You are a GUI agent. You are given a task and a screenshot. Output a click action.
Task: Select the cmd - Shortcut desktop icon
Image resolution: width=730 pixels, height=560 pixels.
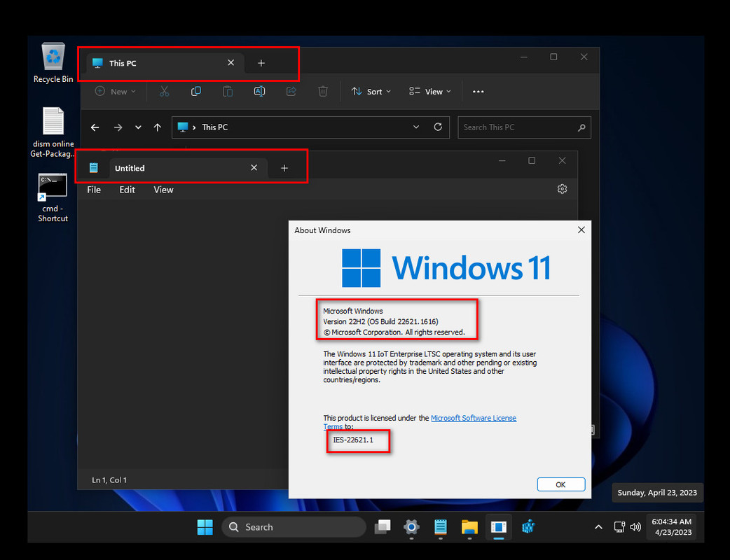53,197
